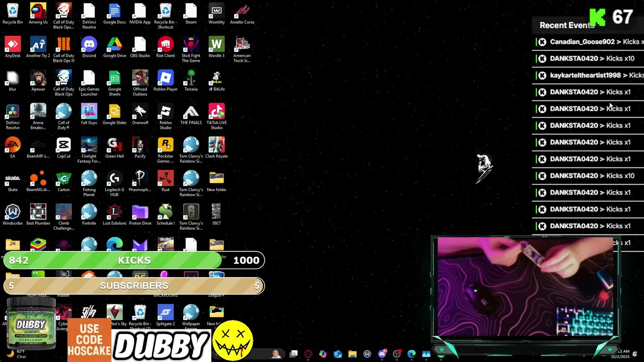The image size is (644, 362).
Task: Open the BitLife shortcut
Action: [216, 81]
